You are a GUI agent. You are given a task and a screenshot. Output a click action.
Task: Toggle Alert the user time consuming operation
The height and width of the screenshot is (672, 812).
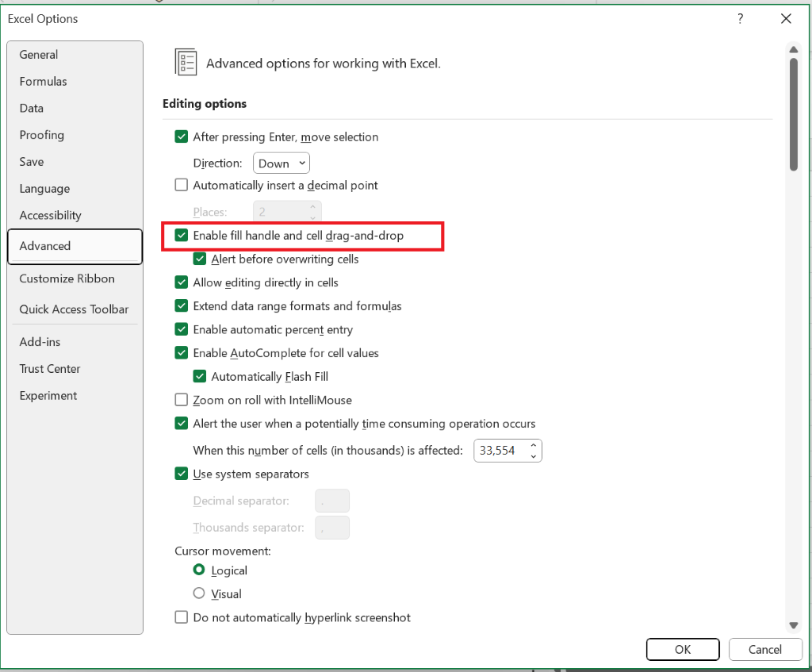tap(182, 424)
